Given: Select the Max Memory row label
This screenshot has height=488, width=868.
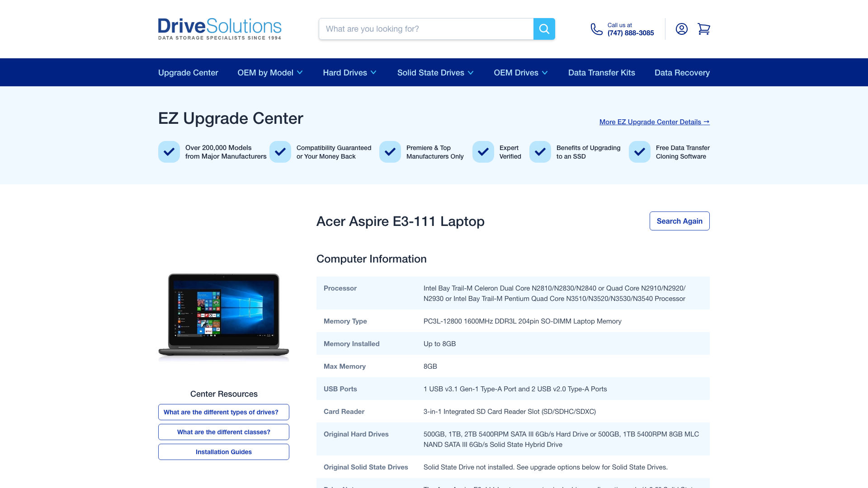Looking at the screenshot, I should pos(344,366).
